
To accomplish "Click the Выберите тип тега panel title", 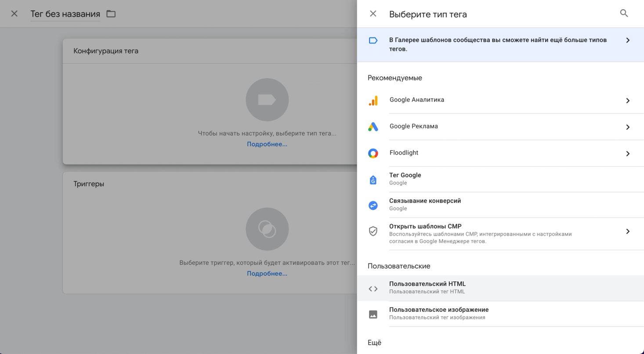I will point(428,14).
